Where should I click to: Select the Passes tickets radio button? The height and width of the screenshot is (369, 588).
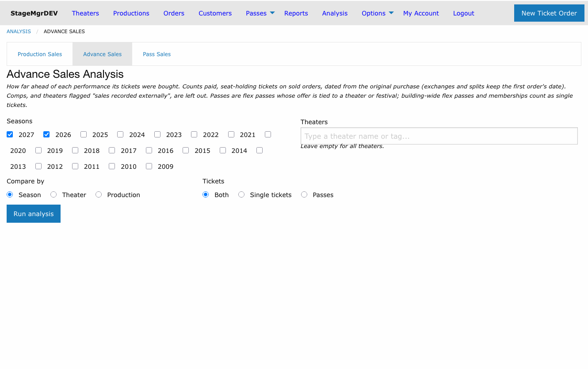[x=304, y=194]
